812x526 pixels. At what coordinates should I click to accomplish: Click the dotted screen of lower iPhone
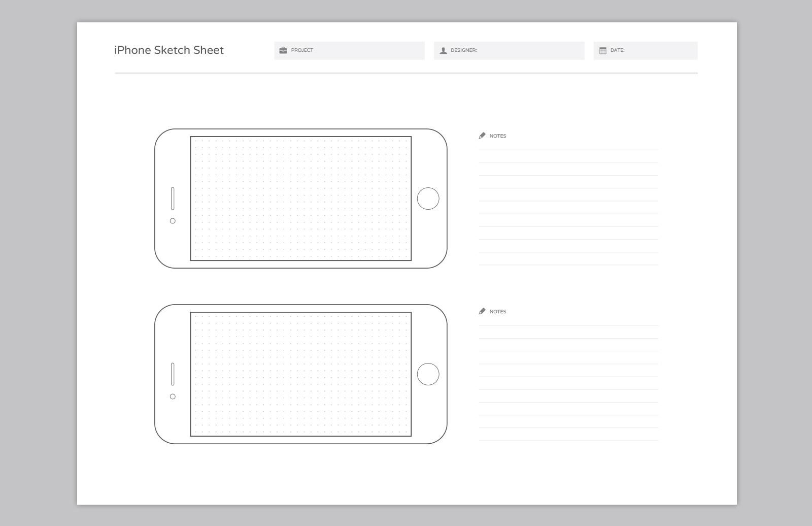[301, 374]
